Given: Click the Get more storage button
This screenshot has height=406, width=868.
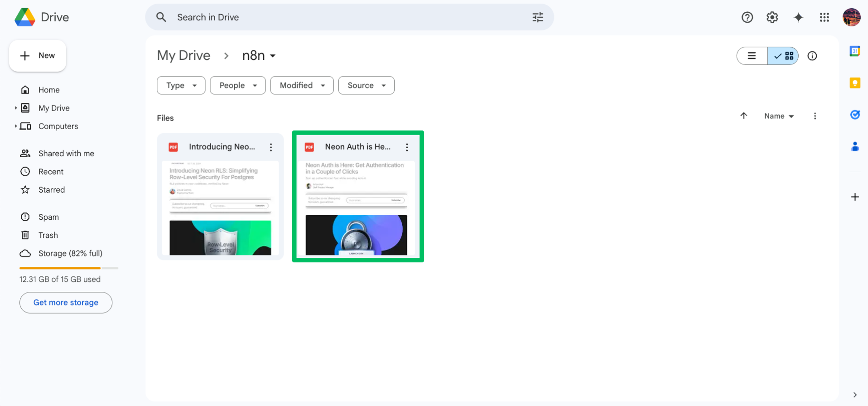Looking at the screenshot, I should coord(66,302).
